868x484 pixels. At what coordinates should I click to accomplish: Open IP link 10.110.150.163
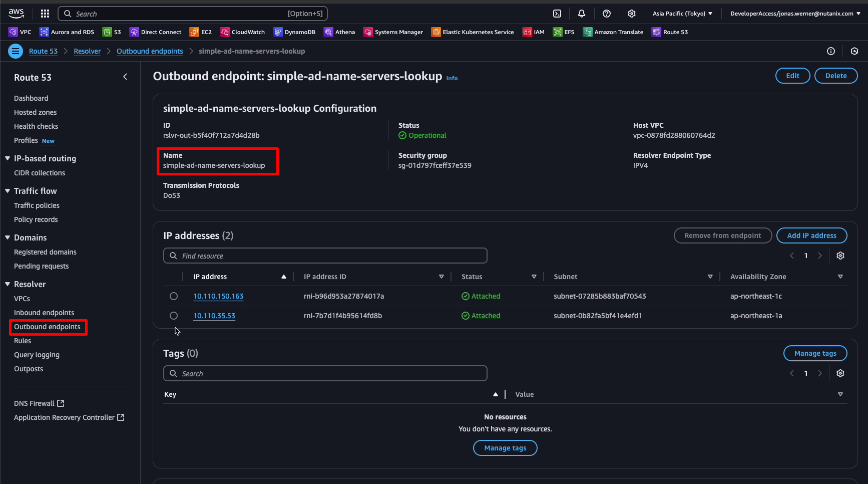(x=218, y=296)
